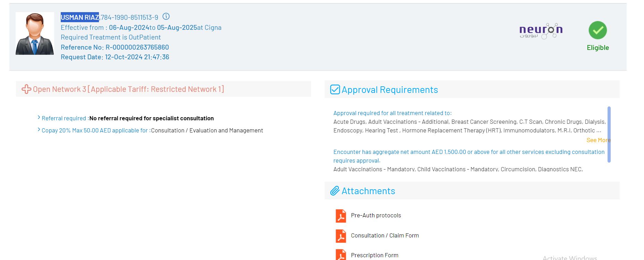Click the Approval Requirements checkbox icon
Screen dimensions: 644x260
(x=335, y=90)
